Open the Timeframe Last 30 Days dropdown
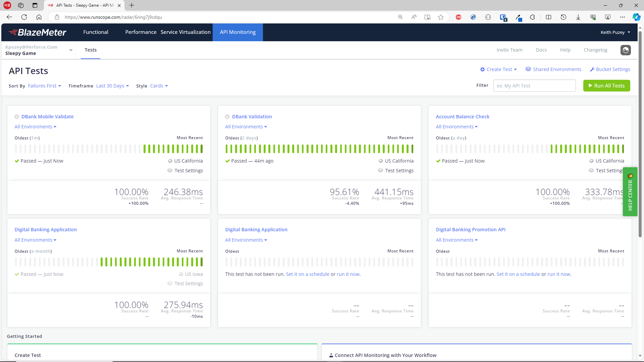This screenshot has width=644, height=362. click(x=112, y=86)
